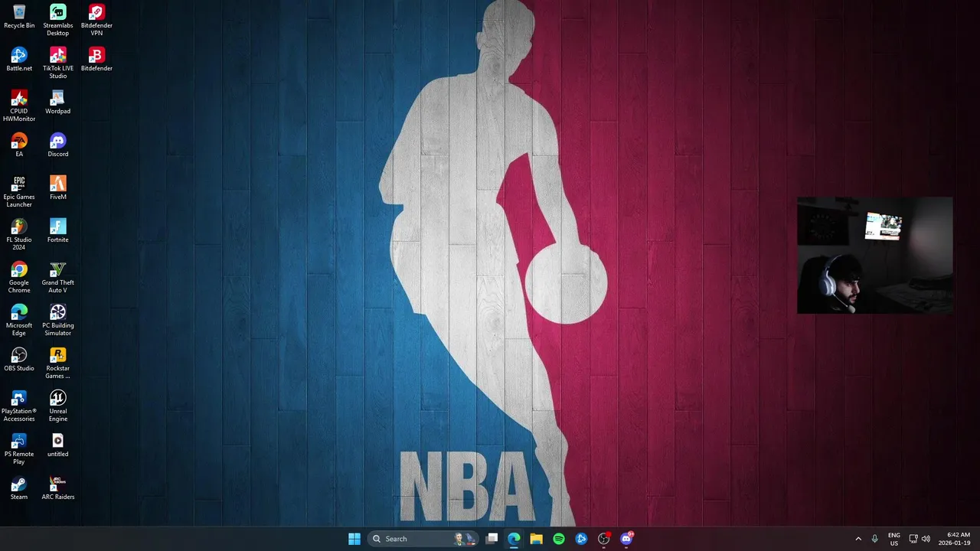Launch Streamlabs Desktop shortcut
The image size is (980, 551).
(x=57, y=21)
